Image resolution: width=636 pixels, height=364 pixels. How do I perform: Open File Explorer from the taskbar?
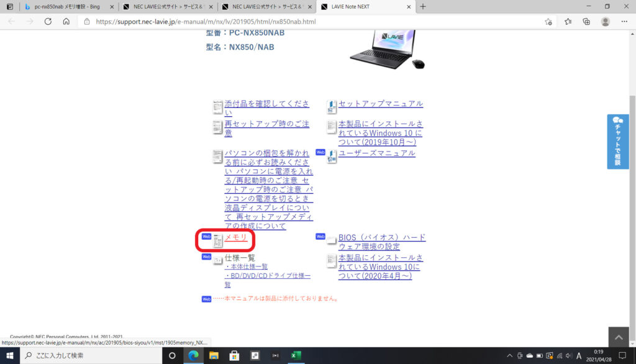[x=214, y=355]
